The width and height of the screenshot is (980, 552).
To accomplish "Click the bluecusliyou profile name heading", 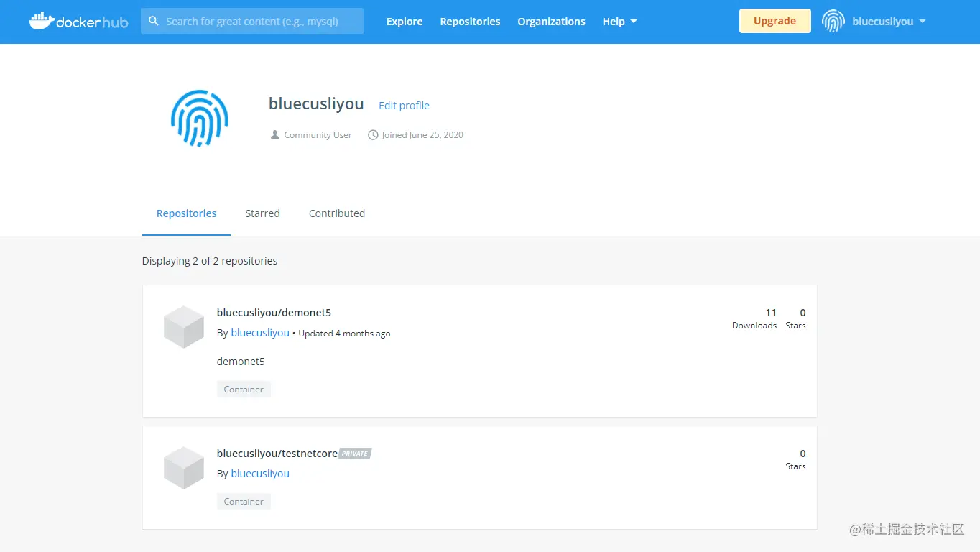I will [x=316, y=104].
